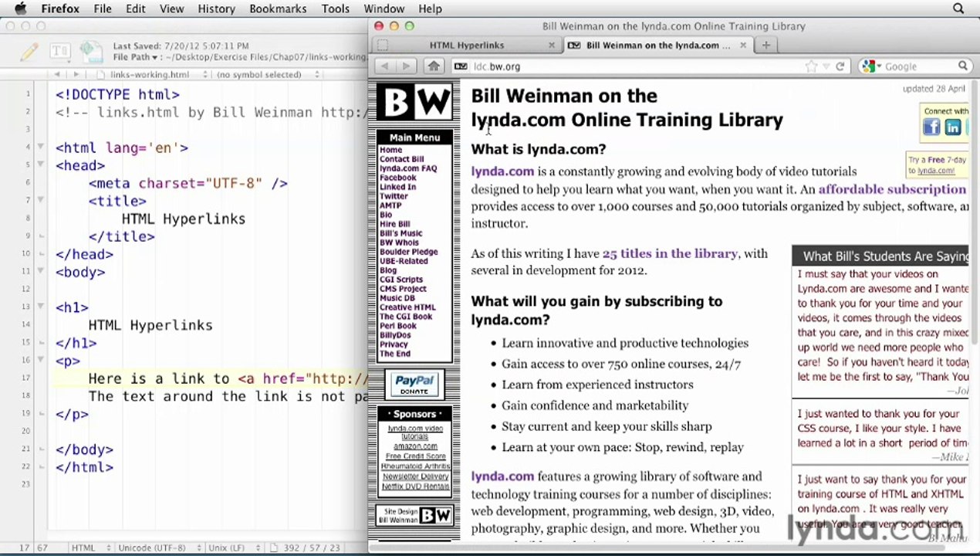The height and width of the screenshot is (556, 980).
Task: Open the text options icon in BBEdit toolbar
Action: (x=59, y=52)
